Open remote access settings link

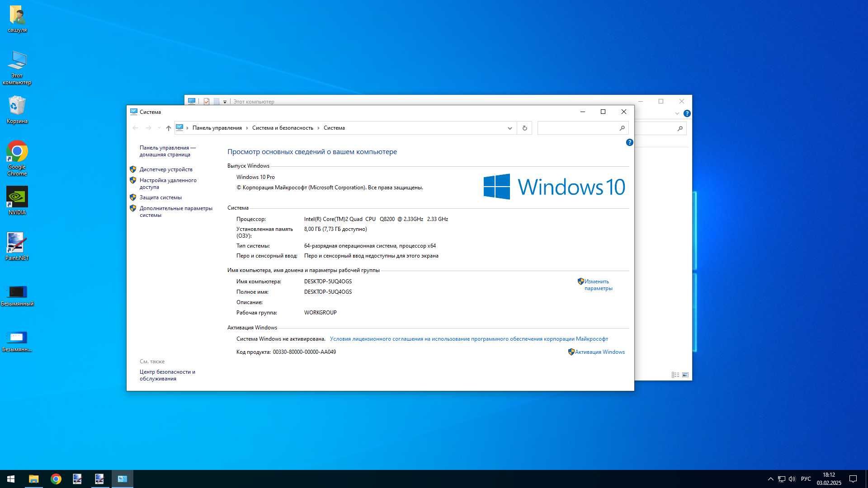pos(168,183)
